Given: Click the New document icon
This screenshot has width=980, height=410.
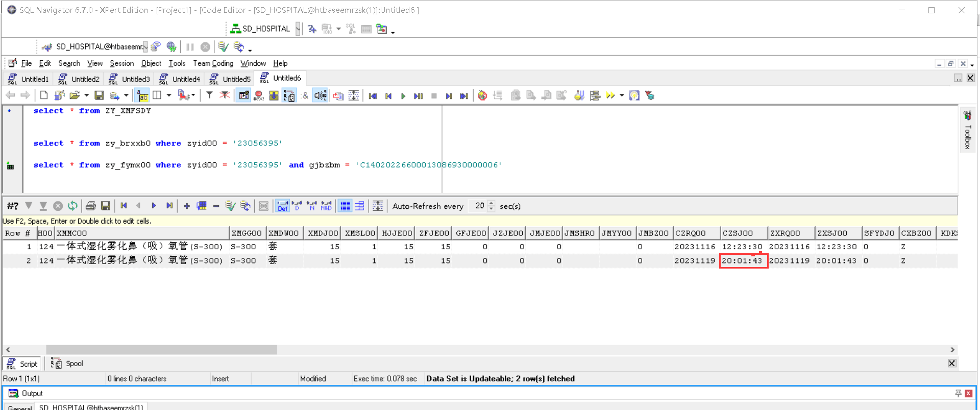Looking at the screenshot, I should pyautogui.click(x=44, y=95).
